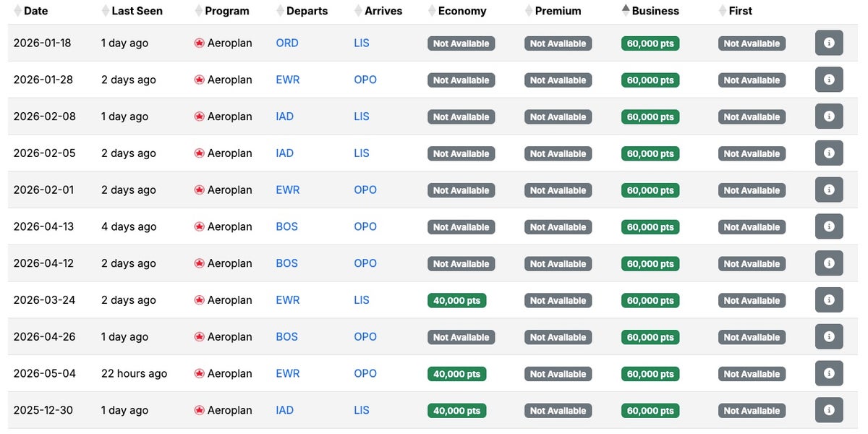Sort by Business column header
This screenshot has height=434, width=868.
[655, 11]
